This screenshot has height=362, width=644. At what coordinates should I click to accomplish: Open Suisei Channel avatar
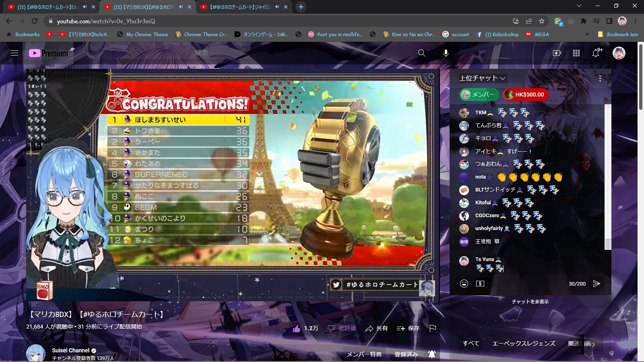36,353
